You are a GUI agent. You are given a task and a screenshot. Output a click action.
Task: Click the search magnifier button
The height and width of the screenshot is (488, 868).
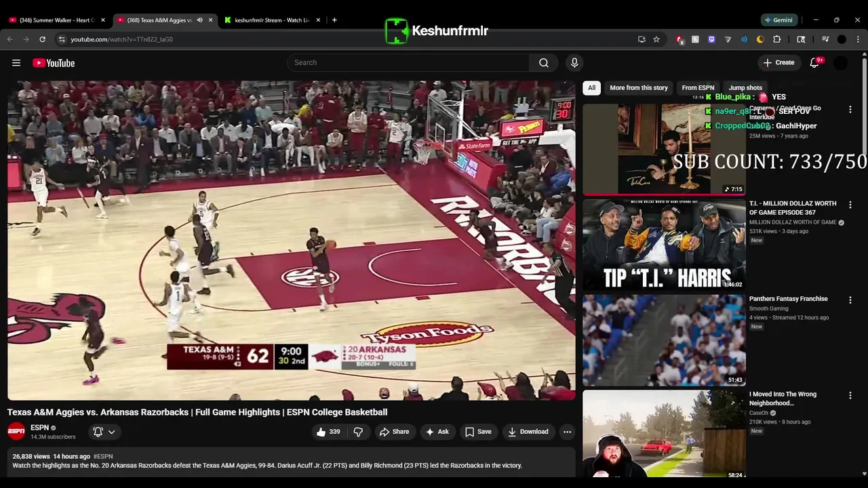(544, 63)
